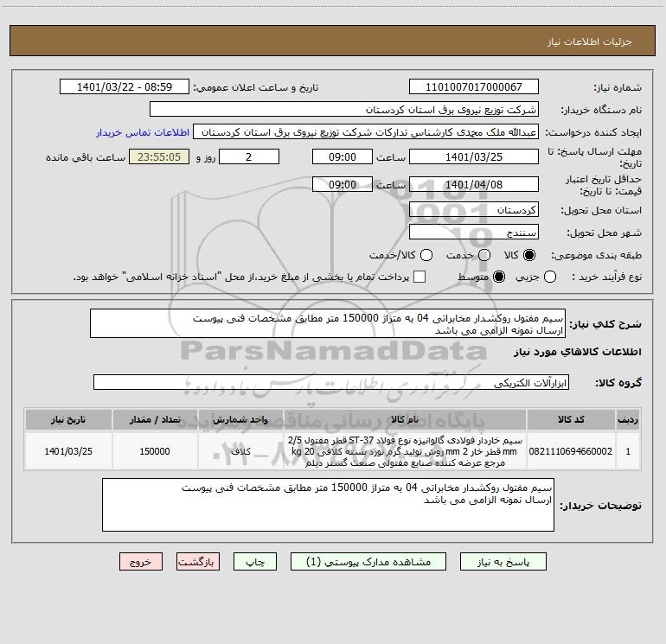This screenshot has height=644, width=666.
Task: Click the need date cell 1401/03/25
Action: point(68,451)
